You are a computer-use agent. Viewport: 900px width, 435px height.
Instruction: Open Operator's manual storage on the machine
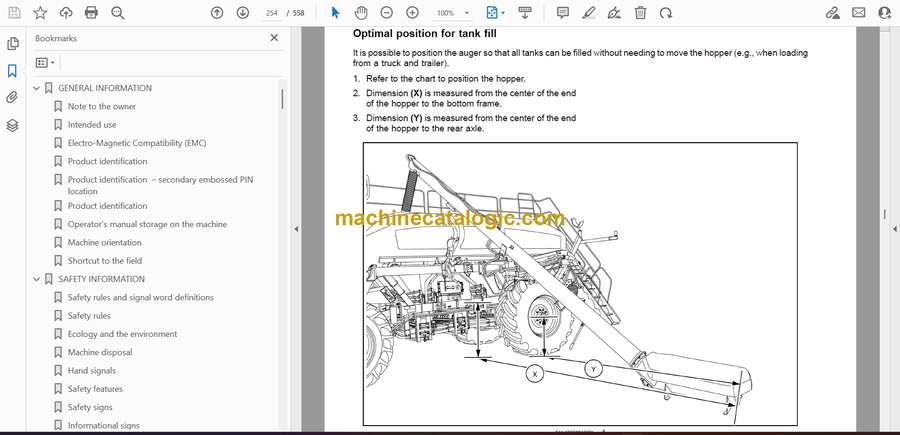click(147, 224)
